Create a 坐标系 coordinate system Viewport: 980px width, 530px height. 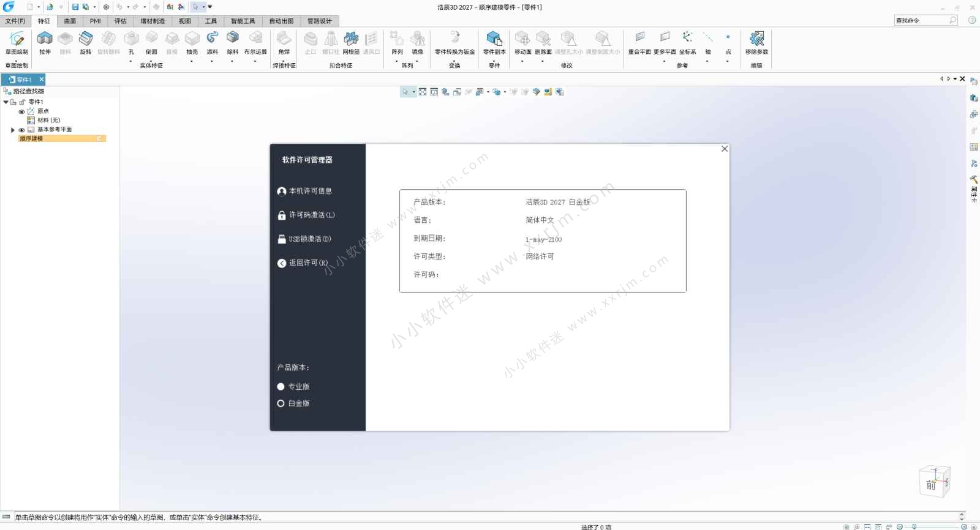[687, 42]
